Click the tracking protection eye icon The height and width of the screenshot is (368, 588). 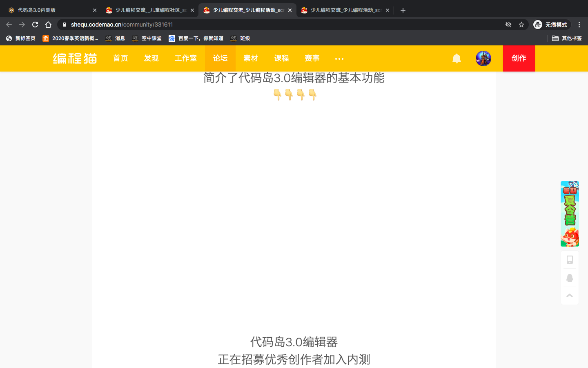click(508, 25)
